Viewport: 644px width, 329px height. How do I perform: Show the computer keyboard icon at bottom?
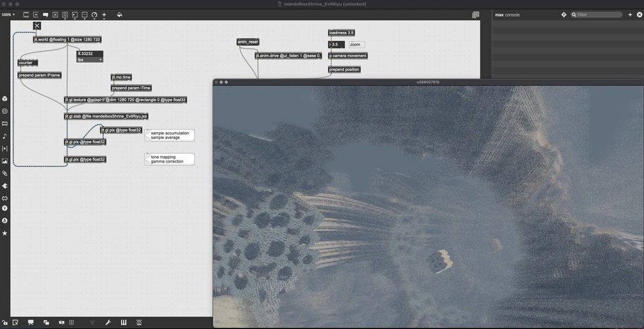(x=139, y=322)
